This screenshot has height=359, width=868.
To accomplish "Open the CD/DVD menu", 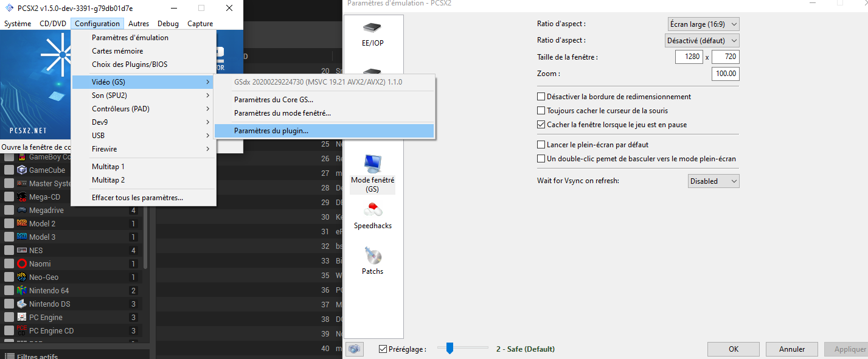I will point(53,24).
